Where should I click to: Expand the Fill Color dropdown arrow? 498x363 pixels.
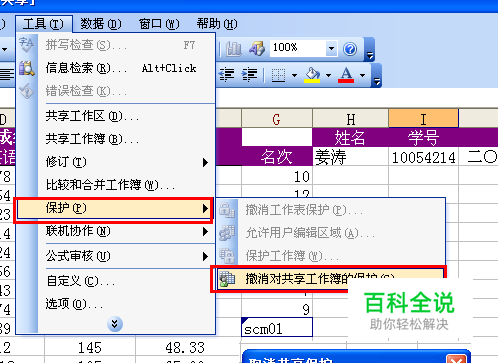coord(328,75)
